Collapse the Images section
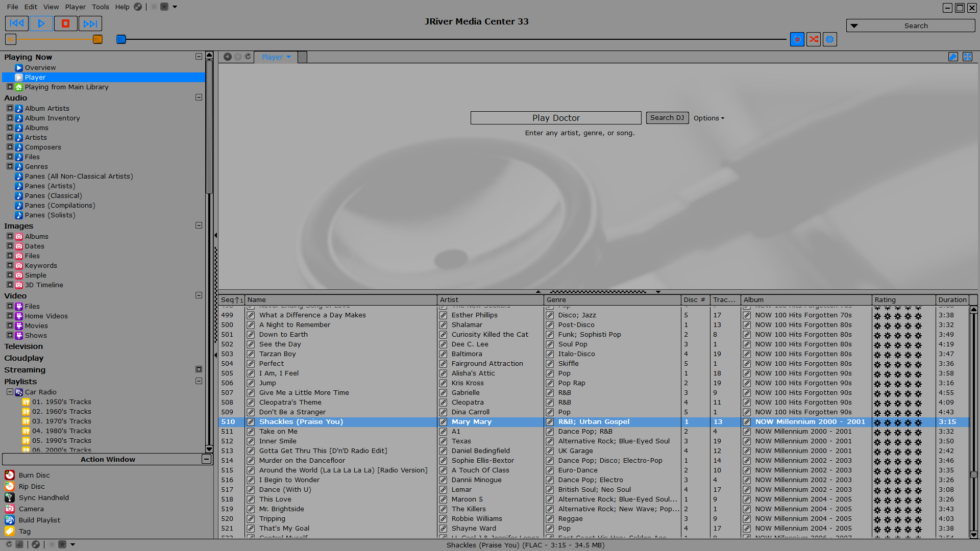Screen dimensions: 980x551 (x=199, y=226)
